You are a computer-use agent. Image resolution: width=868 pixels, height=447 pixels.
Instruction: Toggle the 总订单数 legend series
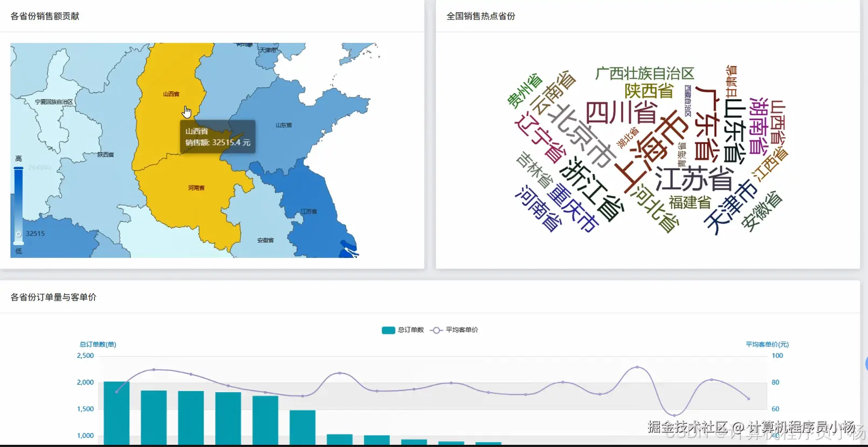coord(403,330)
